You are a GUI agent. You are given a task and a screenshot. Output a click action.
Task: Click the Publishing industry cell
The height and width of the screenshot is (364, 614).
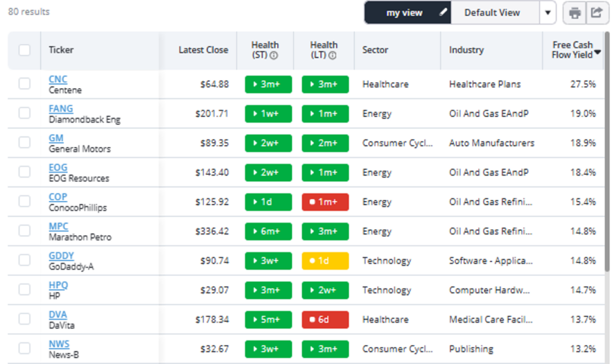pyautogui.click(x=471, y=349)
